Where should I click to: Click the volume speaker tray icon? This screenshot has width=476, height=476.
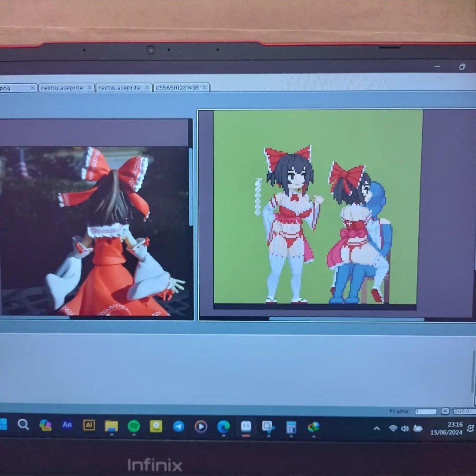pos(405,428)
